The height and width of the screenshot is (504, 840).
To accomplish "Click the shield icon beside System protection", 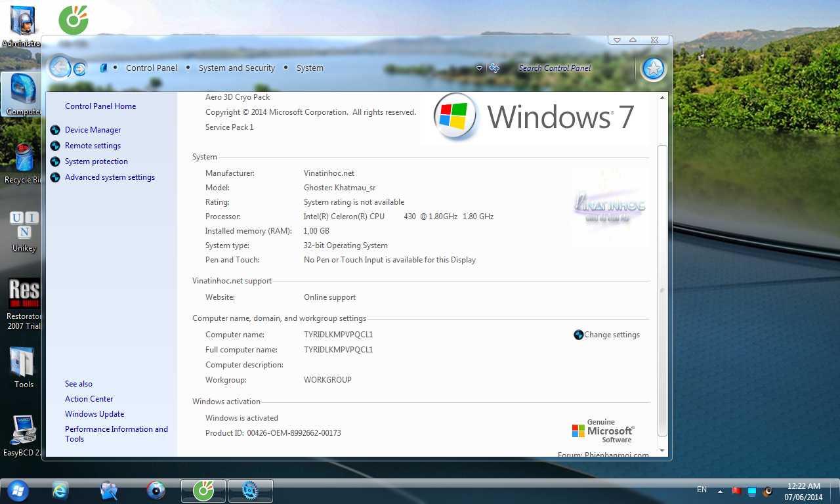I will pyautogui.click(x=55, y=161).
